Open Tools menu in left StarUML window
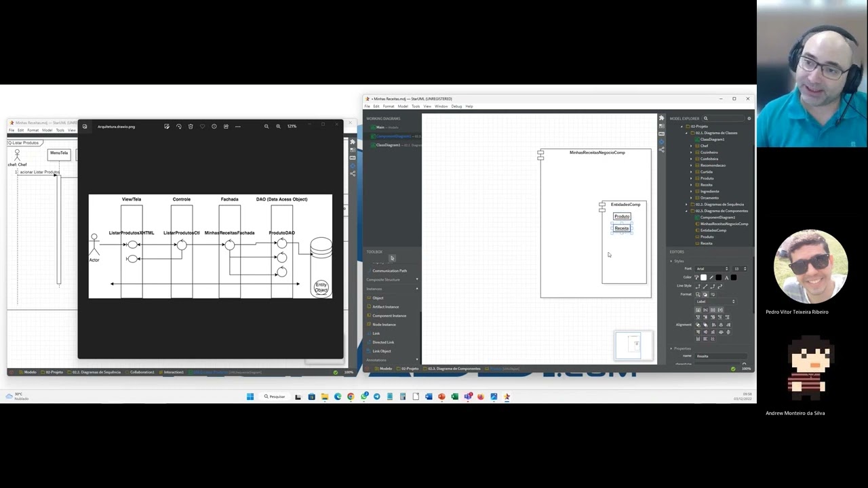868x488 pixels. click(x=60, y=130)
